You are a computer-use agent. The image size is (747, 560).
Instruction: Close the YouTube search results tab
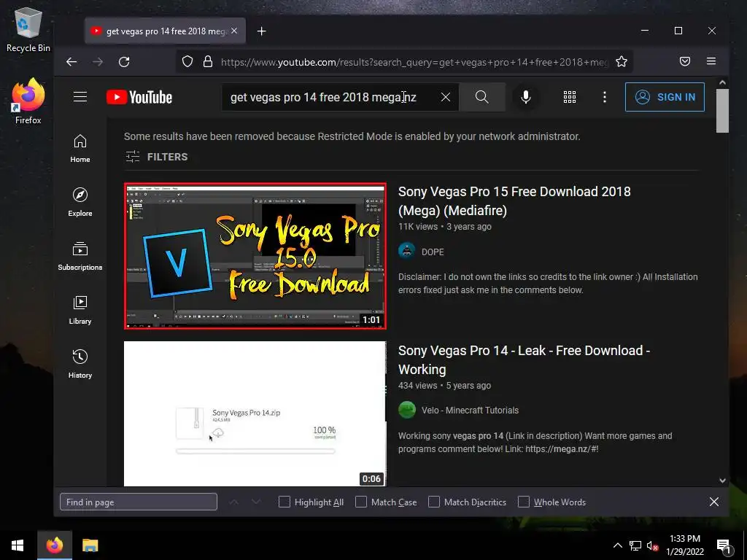[234, 31]
